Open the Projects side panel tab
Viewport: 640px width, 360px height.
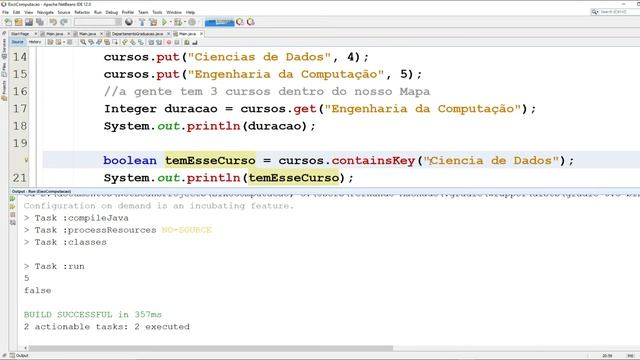coord(4,90)
